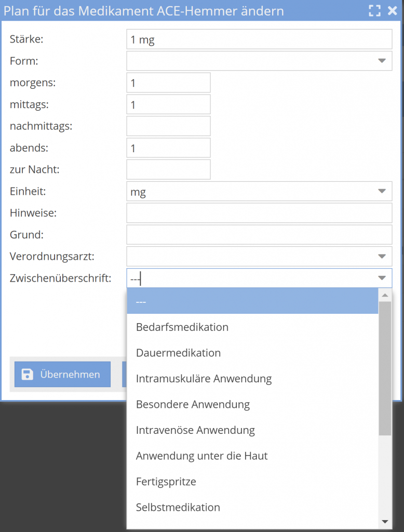
Task: Click the list scrollbar up arrow
Action: coord(385,295)
